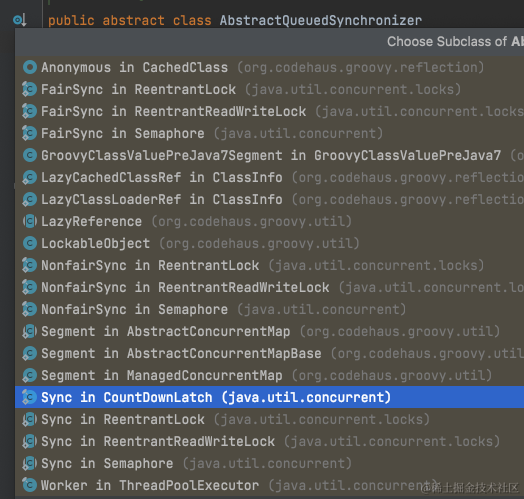Image resolution: width=524 pixels, height=499 pixels.
Task: Click the icon beside FairSync in ReentrantReadWriteLock
Action: 30,111
